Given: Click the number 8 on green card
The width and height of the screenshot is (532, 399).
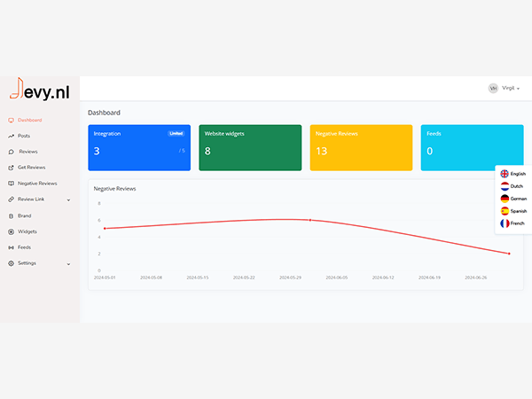Looking at the screenshot, I should (x=207, y=151).
